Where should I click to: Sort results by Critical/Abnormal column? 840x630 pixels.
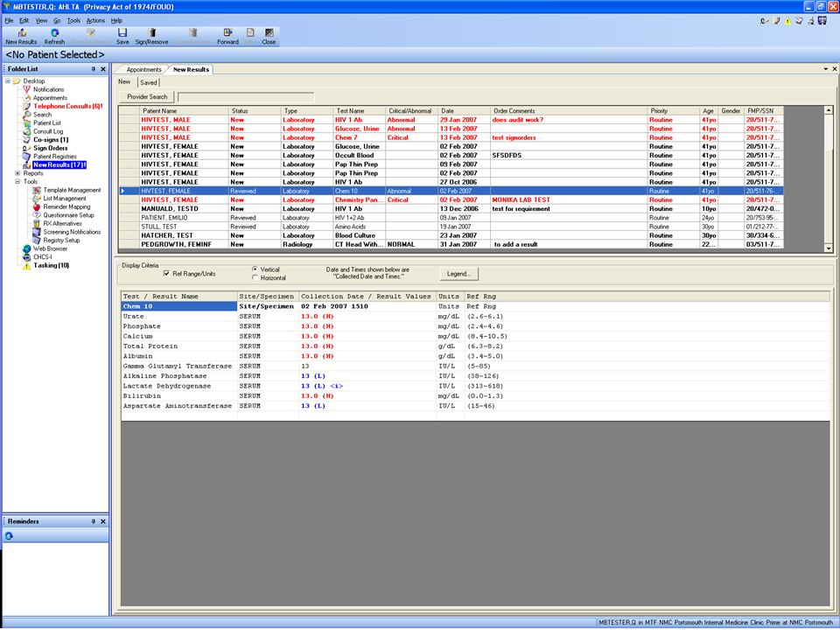[x=411, y=111]
